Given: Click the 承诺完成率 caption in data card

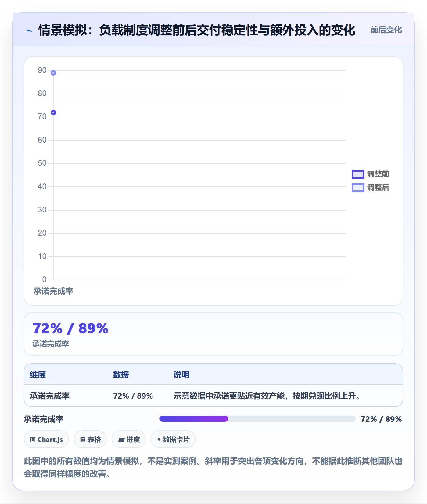Looking at the screenshot, I should point(51,344).
